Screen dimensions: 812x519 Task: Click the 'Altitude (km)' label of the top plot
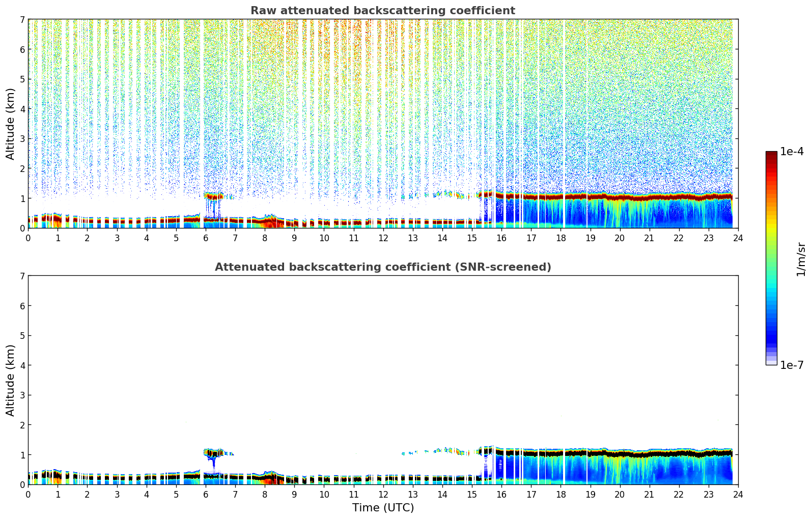point(11,124)
